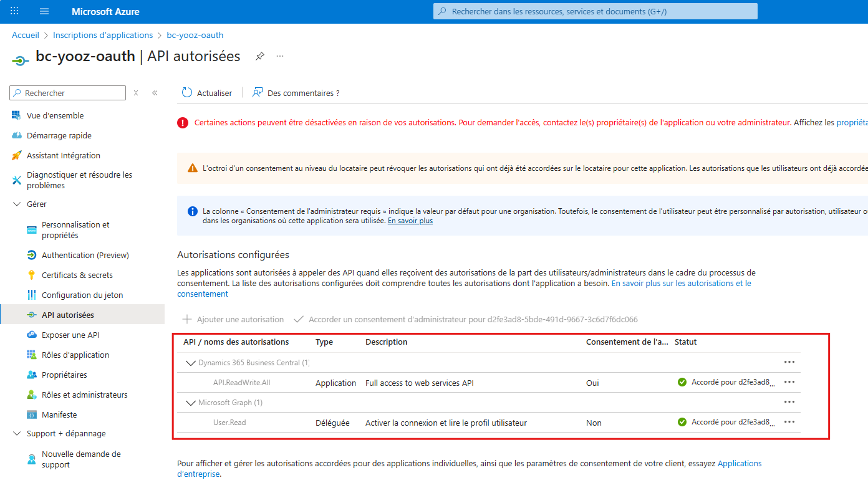Open the portal hamburger menu

pos(42,11)
